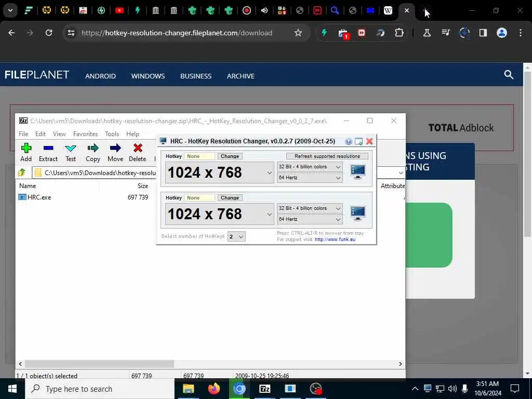The width and height of the screenshot is (532, 399).
Task: Sort by the Size column header
Action: pyautogui.click(x=142, y=186)
